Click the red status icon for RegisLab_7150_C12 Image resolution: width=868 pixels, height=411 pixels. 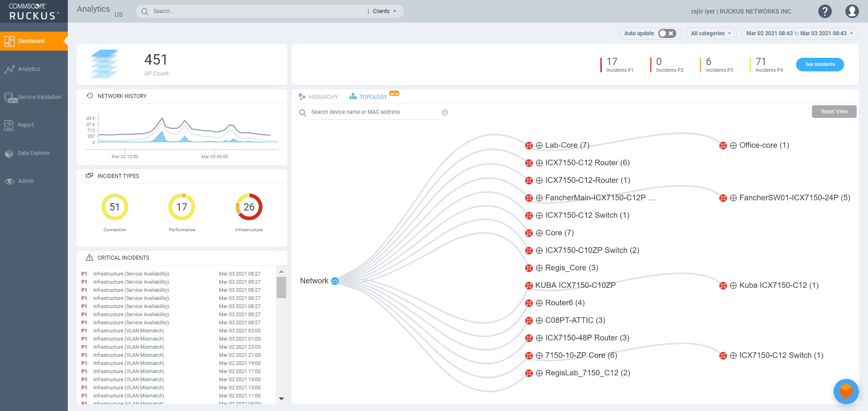(529, 373)
